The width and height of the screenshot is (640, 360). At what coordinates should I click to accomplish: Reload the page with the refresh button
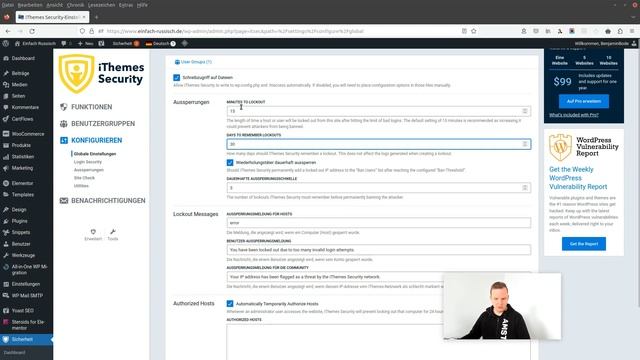[x=32, y=31]
